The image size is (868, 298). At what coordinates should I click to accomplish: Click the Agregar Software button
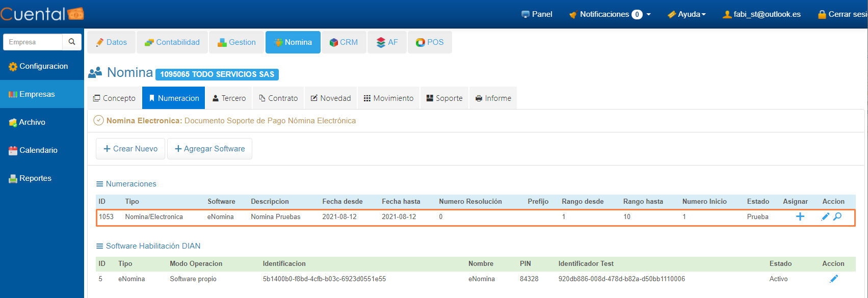[209, 149]
